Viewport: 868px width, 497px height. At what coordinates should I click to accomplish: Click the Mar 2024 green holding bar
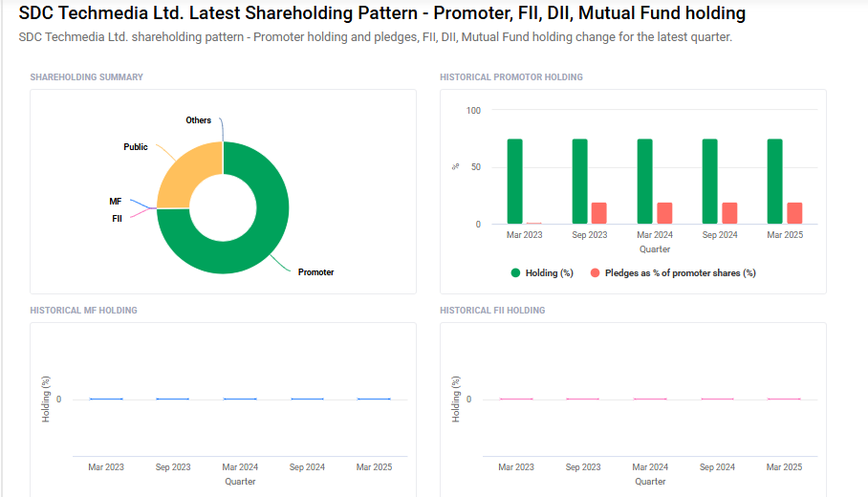click(x=645, y=182)
